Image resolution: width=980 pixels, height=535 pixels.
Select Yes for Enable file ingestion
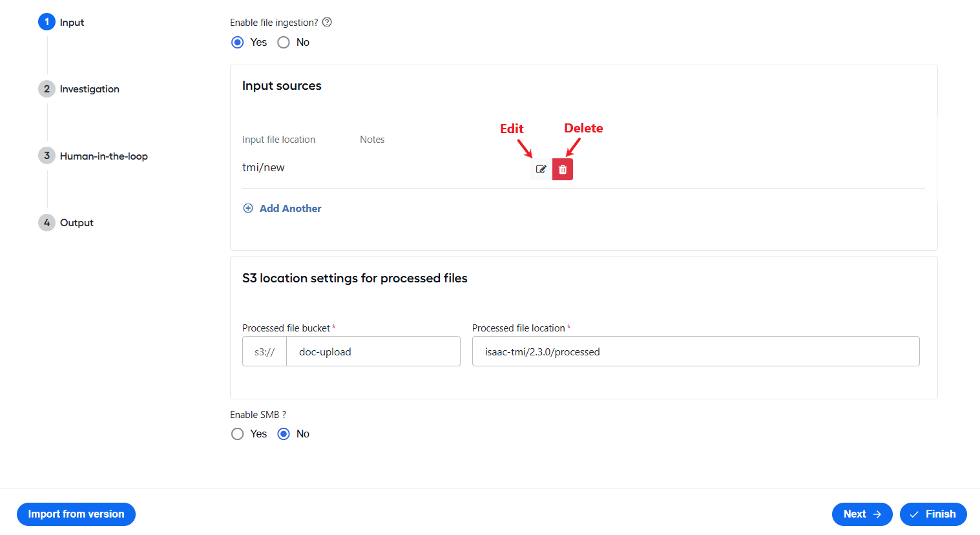pyautogui.click(x=238, y=42)
